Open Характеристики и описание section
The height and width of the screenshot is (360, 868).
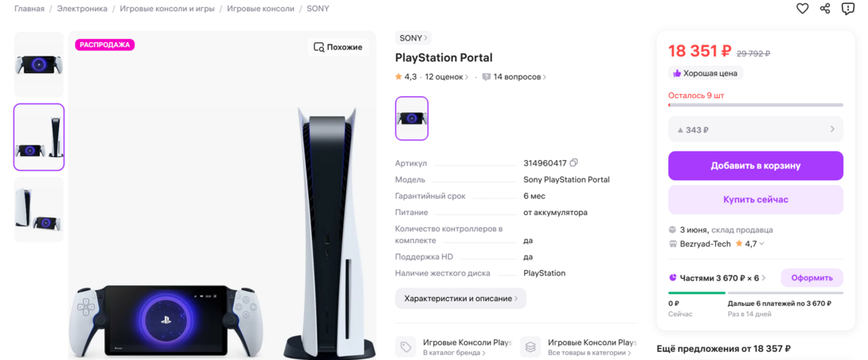click(x=460, y=298)
